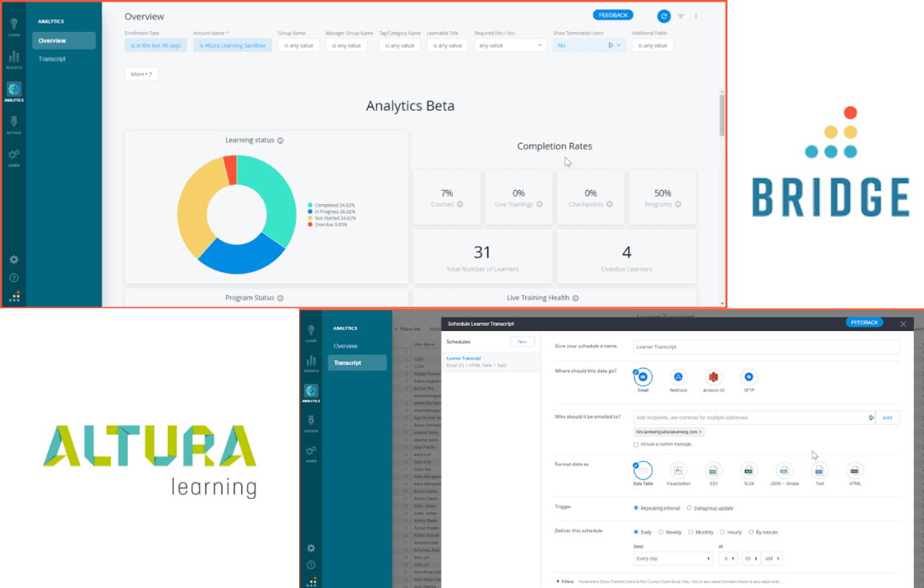Open Author in the Overview screen sidebar
The image size is (924, 588).
point(13,124)
